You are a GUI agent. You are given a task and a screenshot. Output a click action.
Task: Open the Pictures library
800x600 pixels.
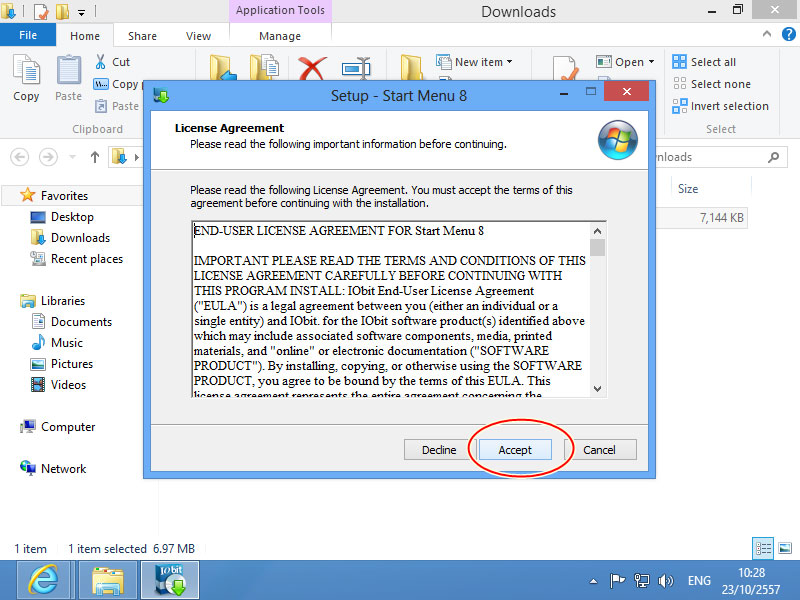pos(71,363)
